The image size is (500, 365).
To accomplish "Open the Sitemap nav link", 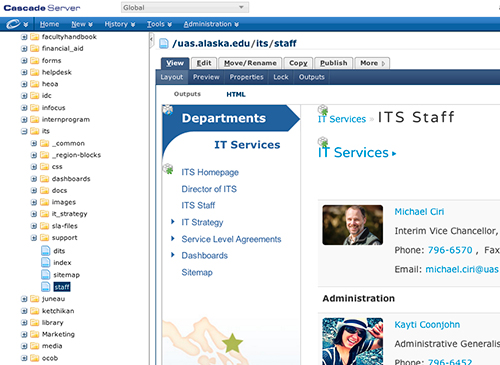I will tap(197, 272).
